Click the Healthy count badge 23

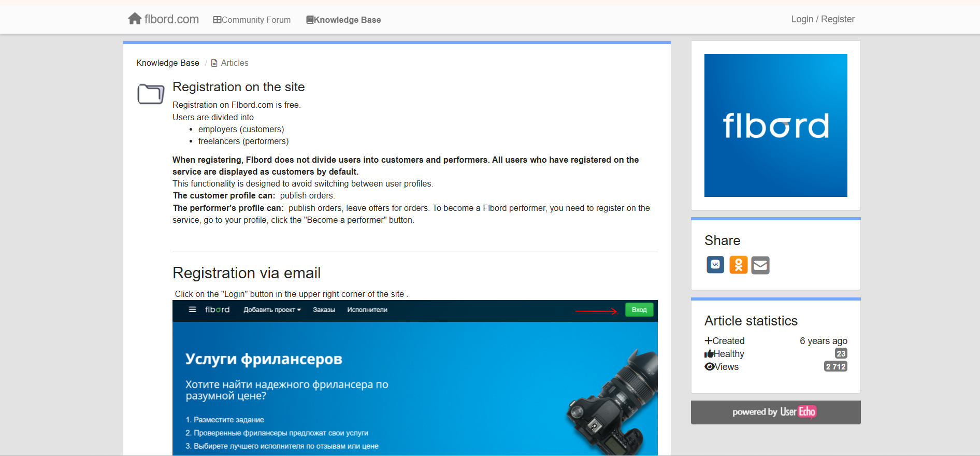(x=841, y=353)
